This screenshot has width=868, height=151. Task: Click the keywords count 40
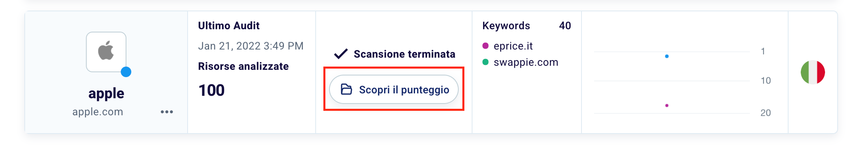tap(565, 26)
